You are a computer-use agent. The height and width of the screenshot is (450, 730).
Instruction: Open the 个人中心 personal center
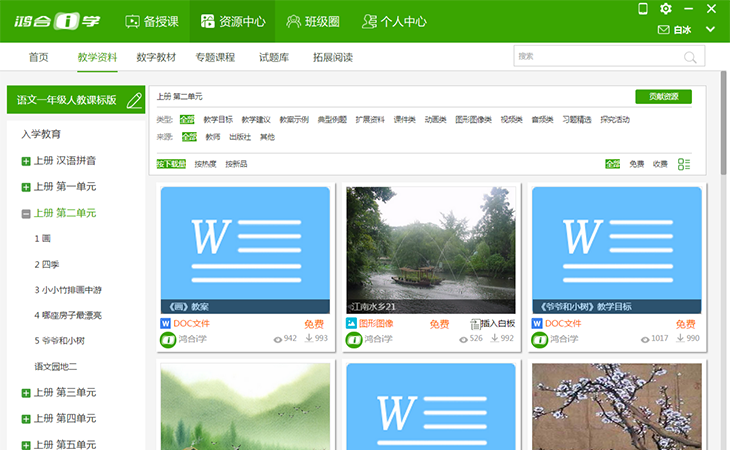coord(394,21)
